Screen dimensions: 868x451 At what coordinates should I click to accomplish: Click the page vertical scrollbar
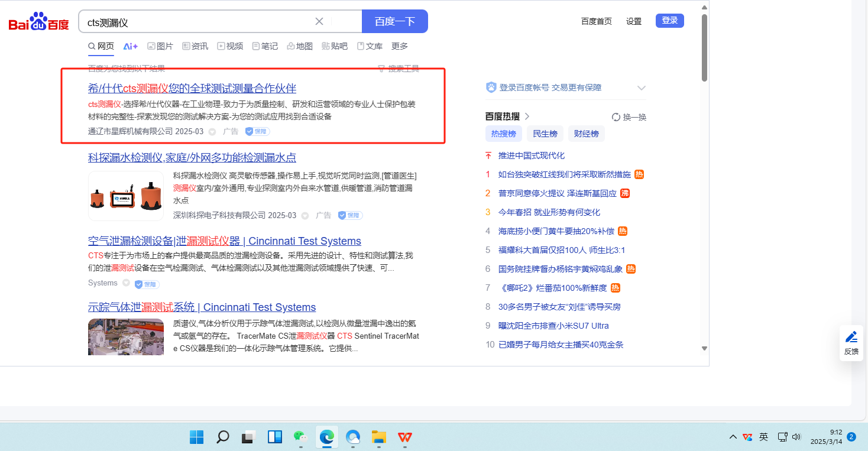(x=704, y=47)
